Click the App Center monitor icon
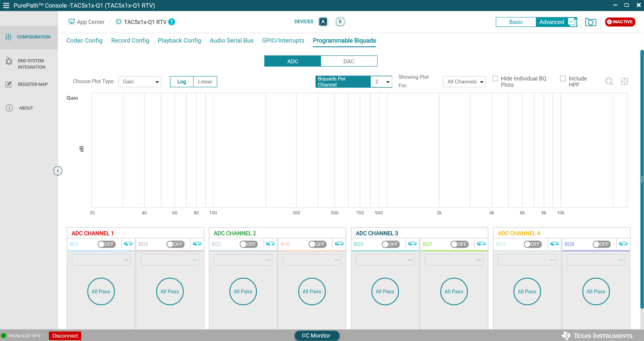Viewport: 644px width, 341px height. click(x=71, y=22)
